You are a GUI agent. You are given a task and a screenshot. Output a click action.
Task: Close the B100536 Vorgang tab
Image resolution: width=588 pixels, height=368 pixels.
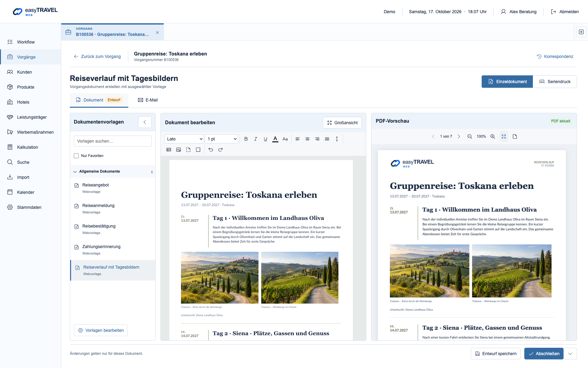pyautogui.click(x=157, y=33)
